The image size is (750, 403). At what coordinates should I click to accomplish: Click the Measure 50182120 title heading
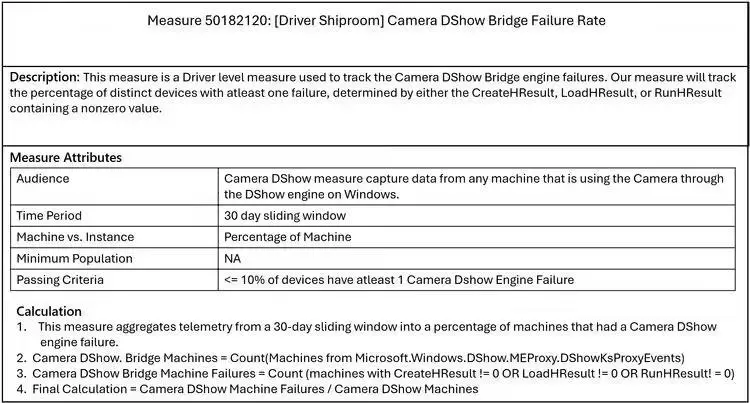[x=375, y=20]
